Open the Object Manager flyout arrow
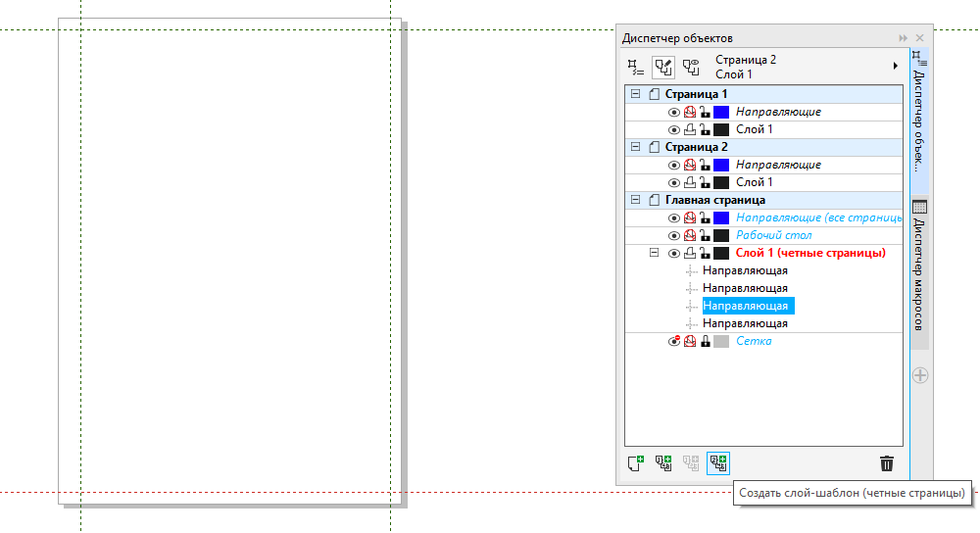This screenshot has height=533, width=980. (895, 66)
